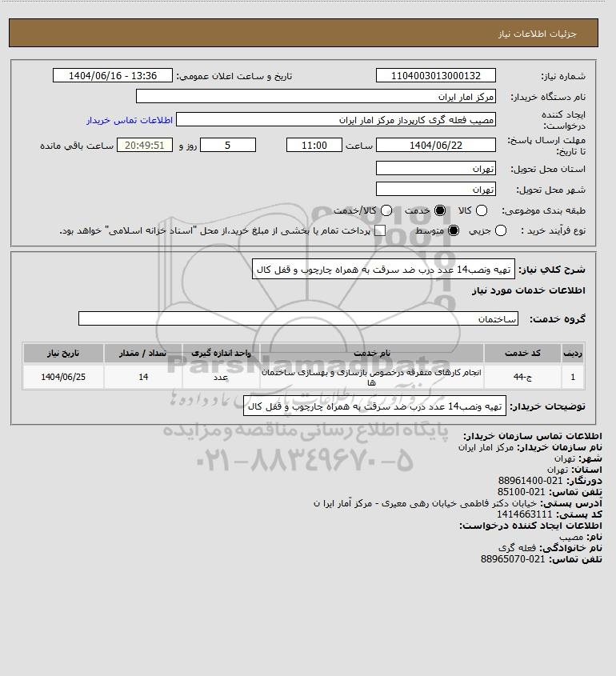The image size is (616, 676).
Task: Click the تعداد / مقدار column header
Action: click(x=143, y=353)
